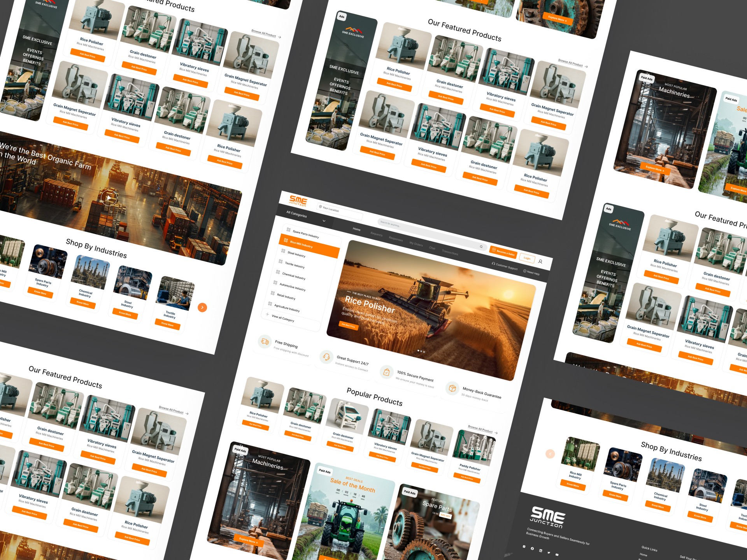Click the Customer Support headset link
Viewport: 747px width, 560px height.
(504, 266)
